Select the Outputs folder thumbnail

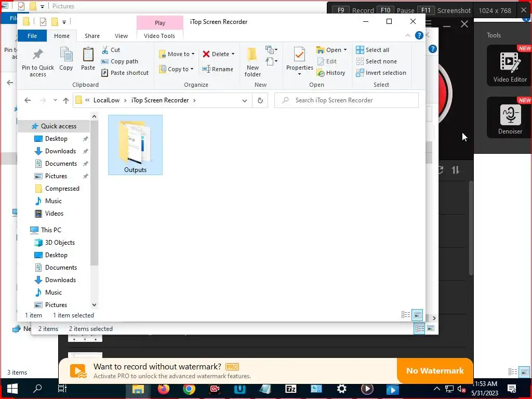[x=136, y=145]
